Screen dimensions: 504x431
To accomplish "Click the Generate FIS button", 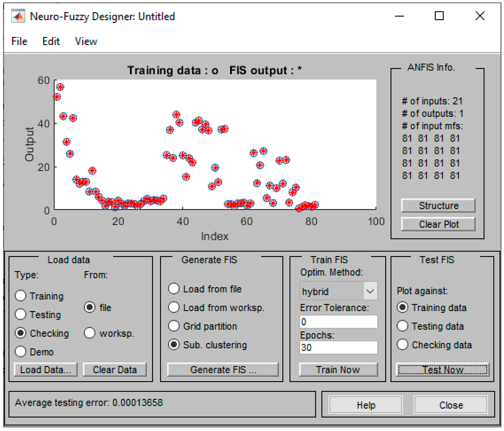I will coord(223,370).
